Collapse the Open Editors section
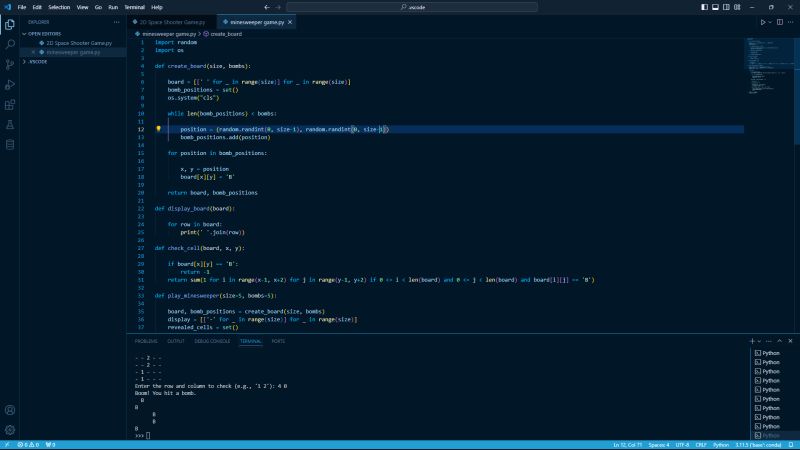Screen dimensions: 800x450 tap(44, 33)
